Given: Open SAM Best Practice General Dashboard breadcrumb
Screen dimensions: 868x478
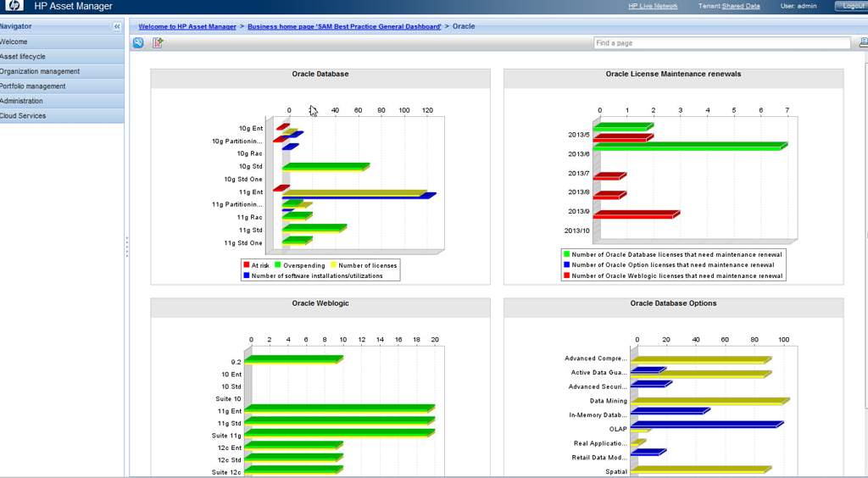Looking at the screenshot, I should [344, 26].
